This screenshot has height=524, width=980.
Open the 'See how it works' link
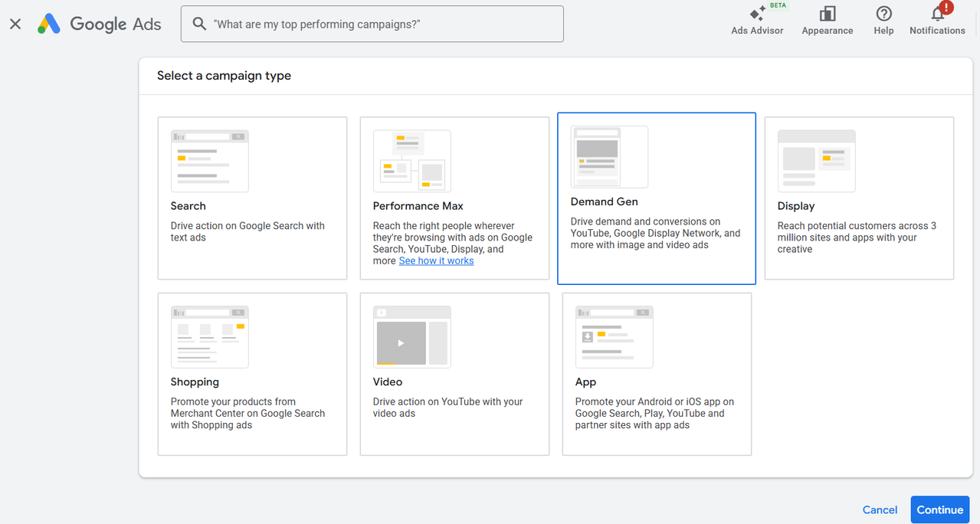pos(436,261)
